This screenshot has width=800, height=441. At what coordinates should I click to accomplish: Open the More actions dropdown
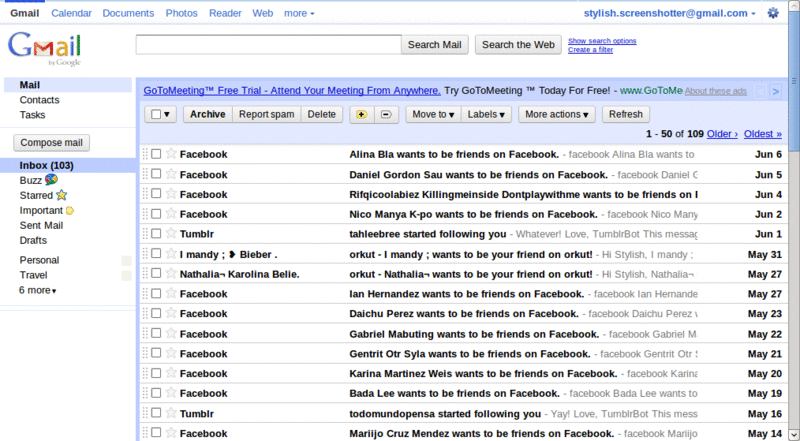click(557, 114)
